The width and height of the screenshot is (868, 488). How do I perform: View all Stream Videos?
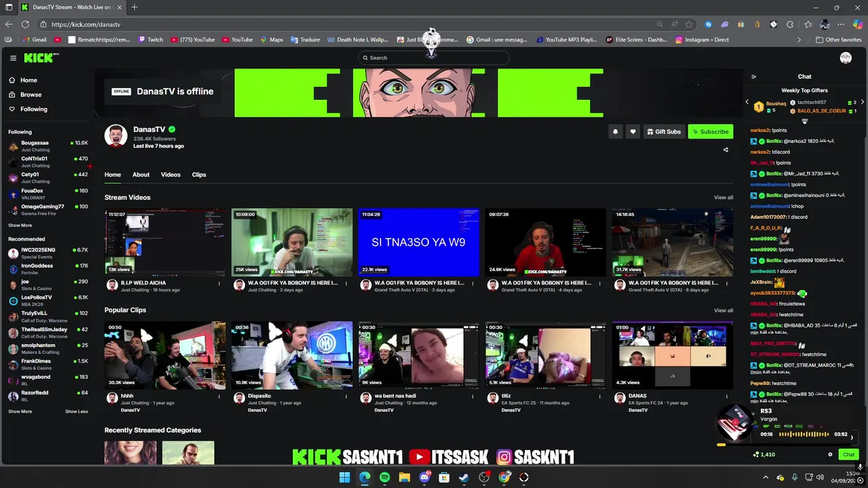coord(723,198)
